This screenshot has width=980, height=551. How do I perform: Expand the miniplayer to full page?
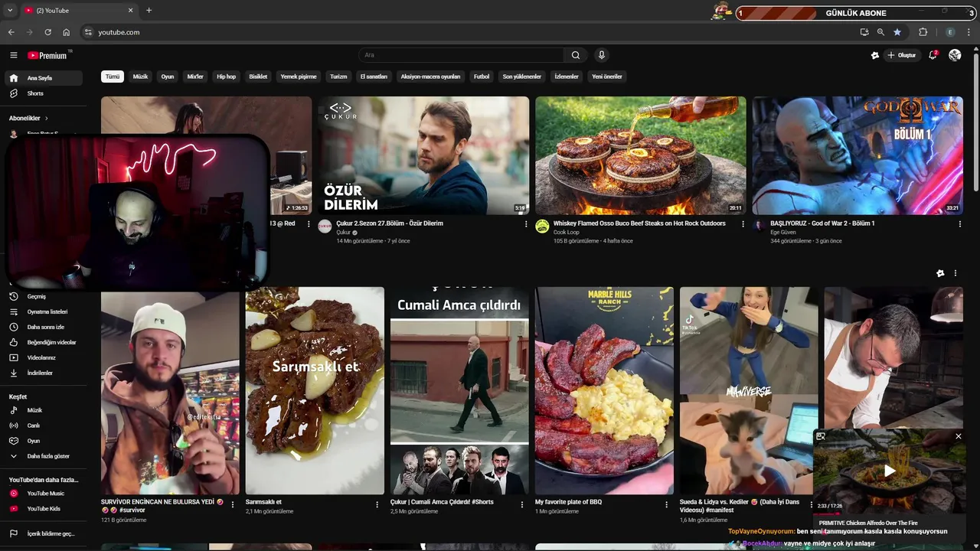click(x=821, y=436)
